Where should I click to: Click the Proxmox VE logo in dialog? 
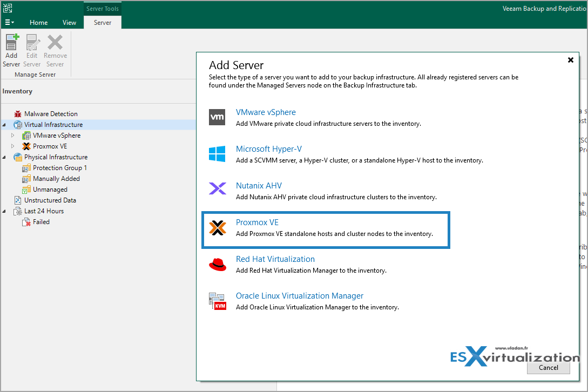[218, 228]
